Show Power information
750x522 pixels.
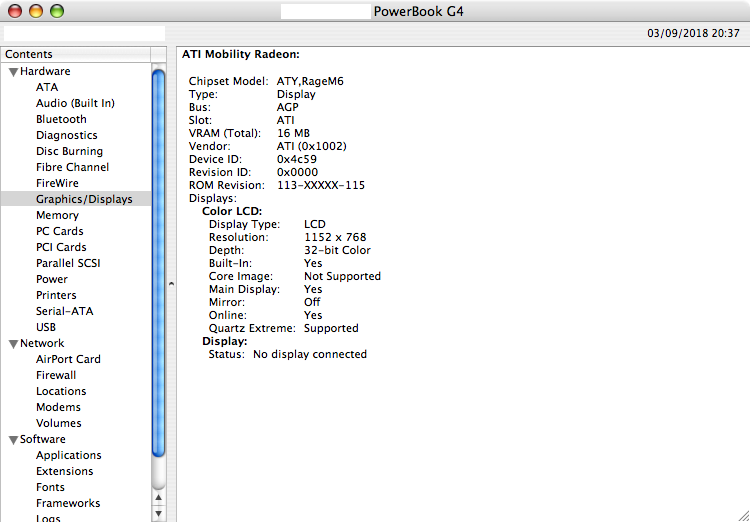point(52,279)
